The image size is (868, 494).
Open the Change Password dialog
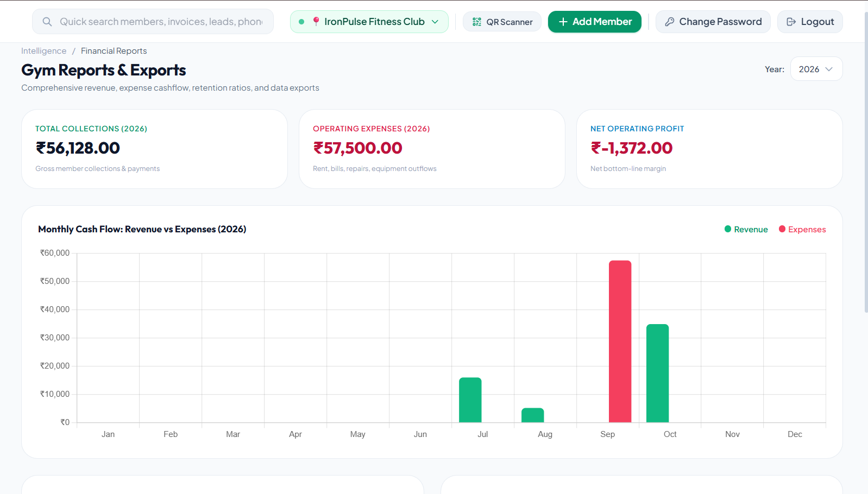(x=713, y=22)
